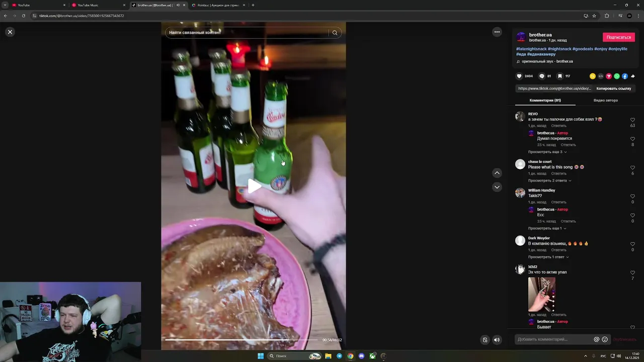This screenshot has height=362, width=644.
Task: Switch to the YouTube browser tab
Action: [39, 5]
